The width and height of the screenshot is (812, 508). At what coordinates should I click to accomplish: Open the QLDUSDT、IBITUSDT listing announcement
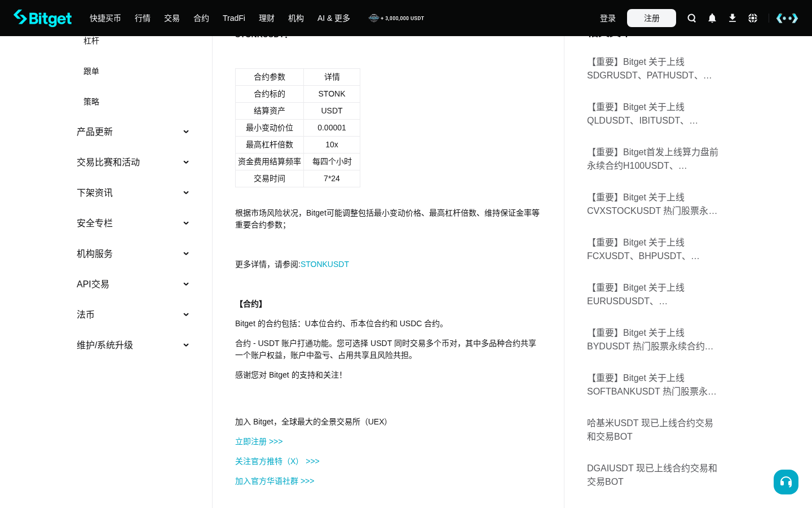click(652, 113)
